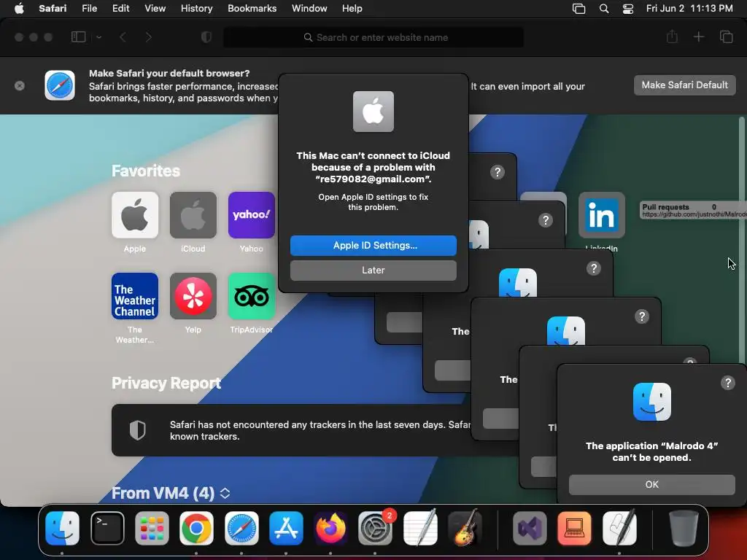Open help for the Malrodo 4 dialog
Screen dimensions: 747x560
point(727,382)
